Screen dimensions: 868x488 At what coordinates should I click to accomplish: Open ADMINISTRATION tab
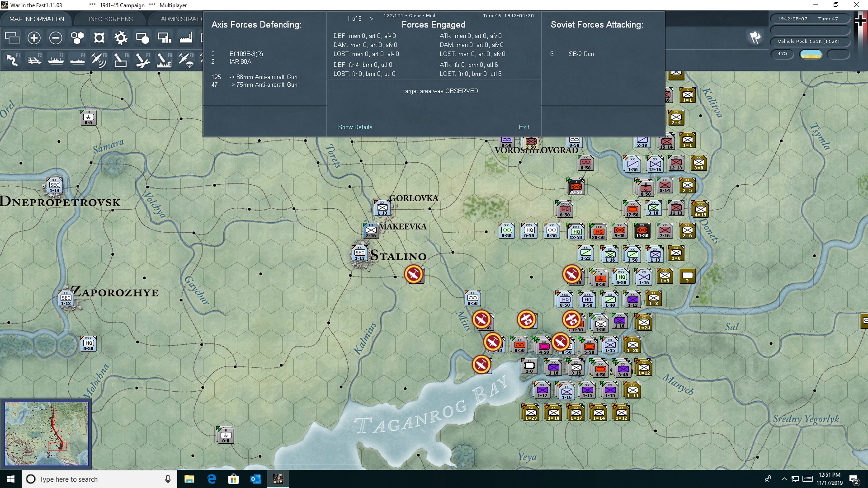tap(181, 19)
